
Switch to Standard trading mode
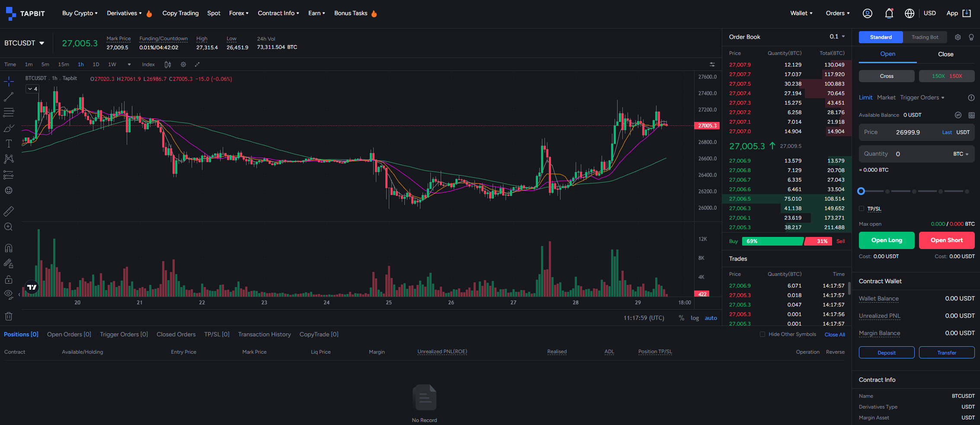coord(881,37)
